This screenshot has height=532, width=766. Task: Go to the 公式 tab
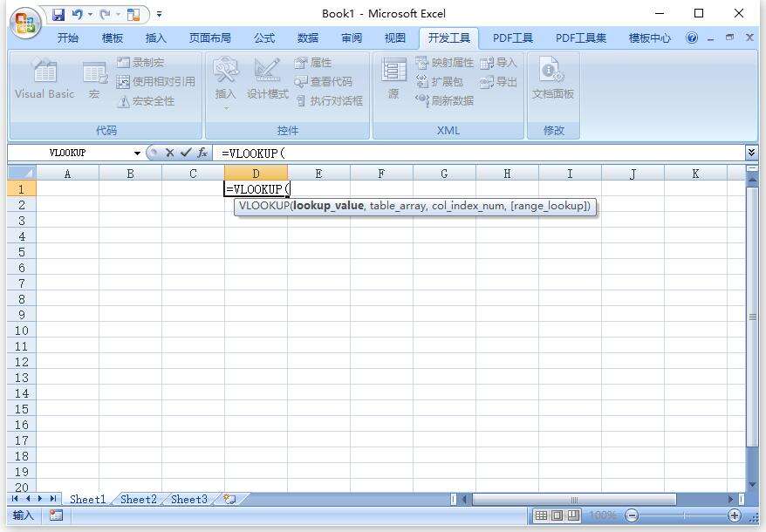point(264,38)
